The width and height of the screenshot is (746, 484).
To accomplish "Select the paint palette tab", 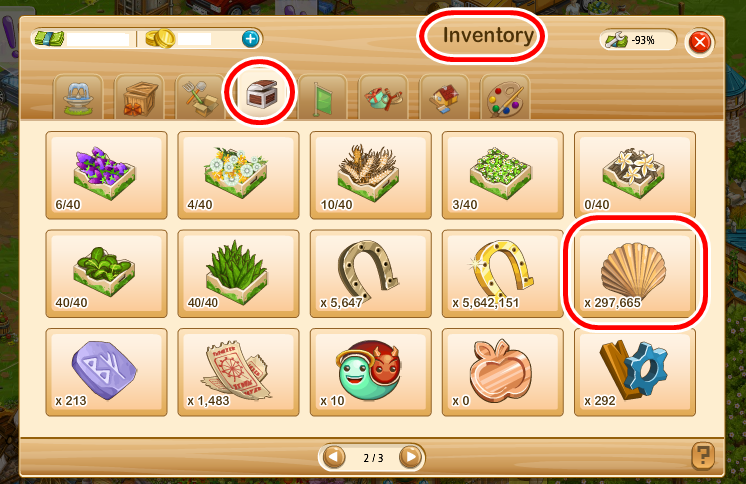I will point(505,97).
